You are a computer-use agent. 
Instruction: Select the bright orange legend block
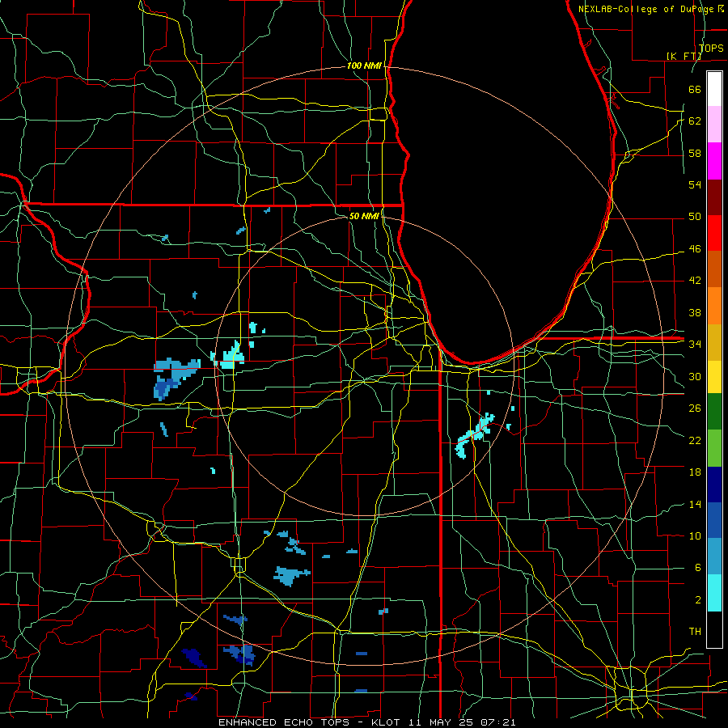(x=714, y=306)
